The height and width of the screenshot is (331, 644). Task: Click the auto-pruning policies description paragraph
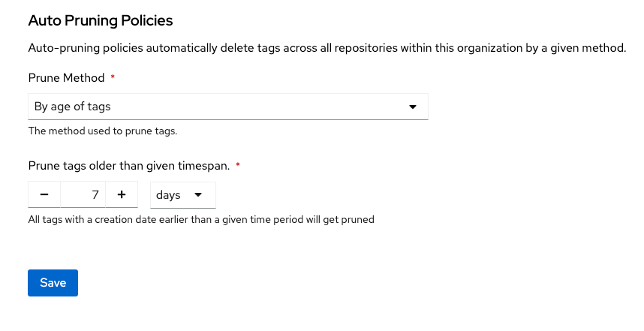327,48
